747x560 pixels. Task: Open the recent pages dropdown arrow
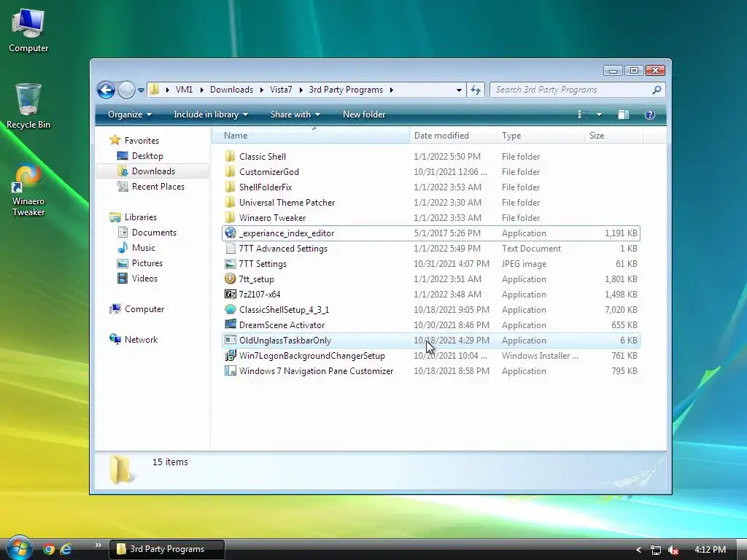coord(141,90)
